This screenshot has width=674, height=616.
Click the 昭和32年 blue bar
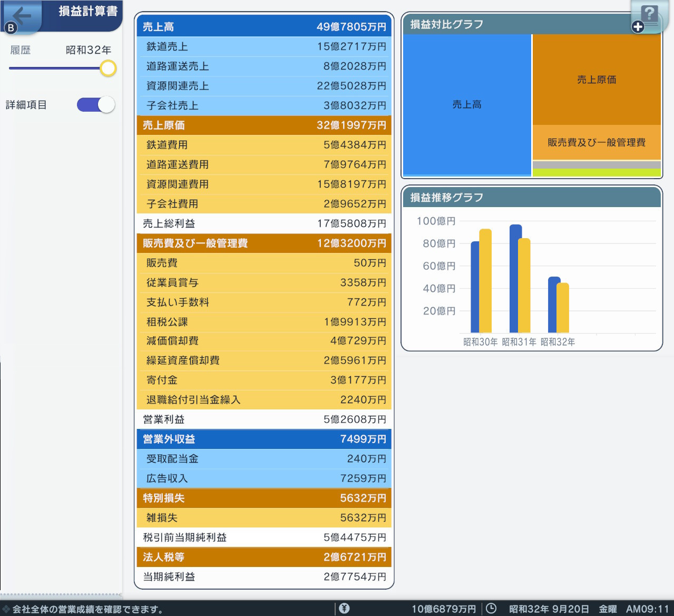pyautogui.click(x=552, y=305)
